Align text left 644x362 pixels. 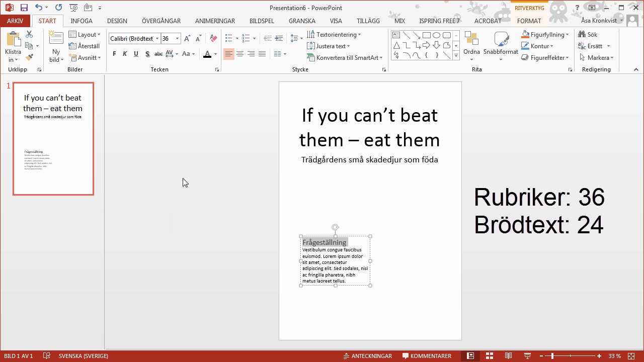(229, 54)
